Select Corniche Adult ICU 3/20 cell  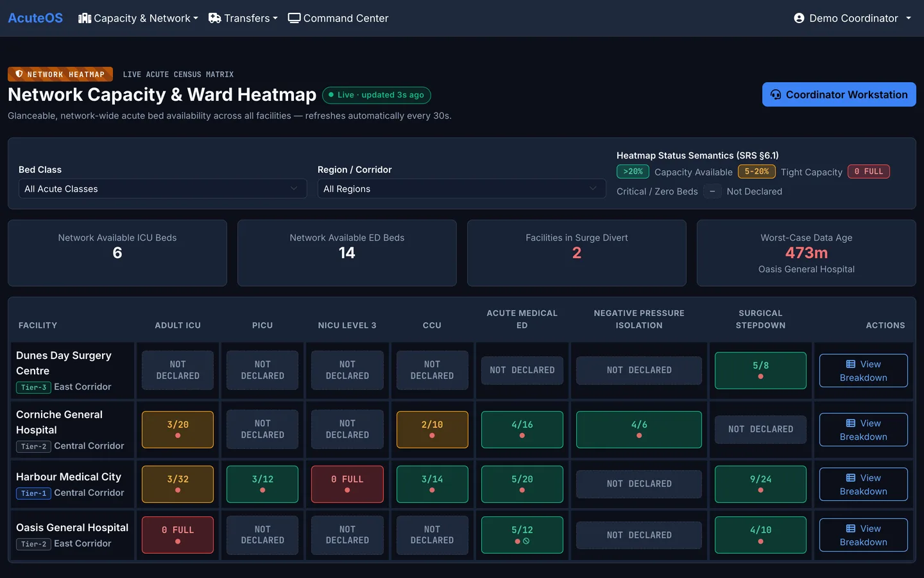pos(178,430)
